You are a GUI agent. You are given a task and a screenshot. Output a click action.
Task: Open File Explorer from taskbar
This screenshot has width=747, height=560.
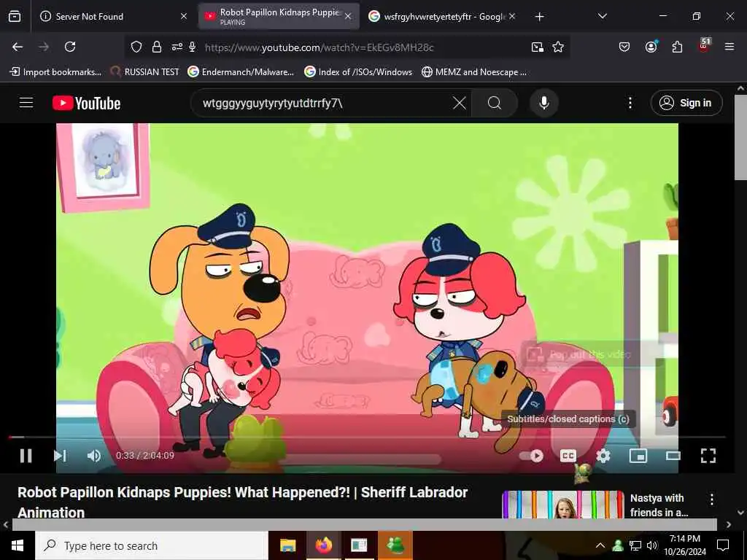coord(287,545)
